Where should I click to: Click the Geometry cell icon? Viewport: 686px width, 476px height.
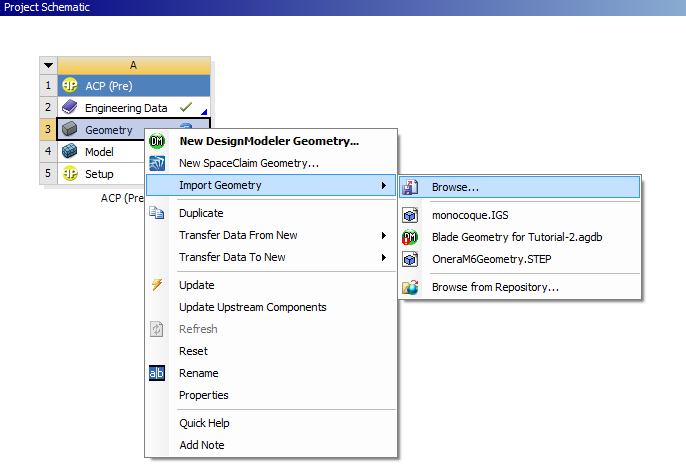click(x=70, y=129)
